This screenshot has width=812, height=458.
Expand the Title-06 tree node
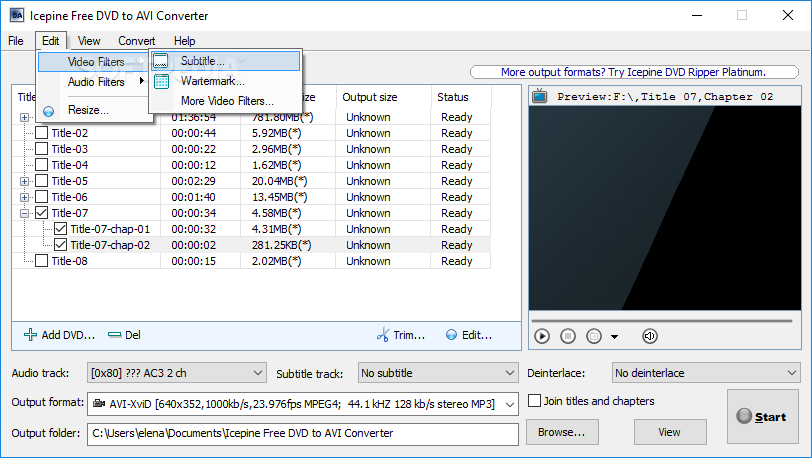pos(24,197)
